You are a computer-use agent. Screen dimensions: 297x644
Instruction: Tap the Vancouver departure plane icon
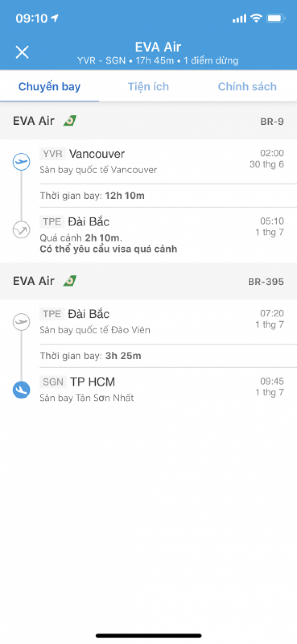click(21, 162)
